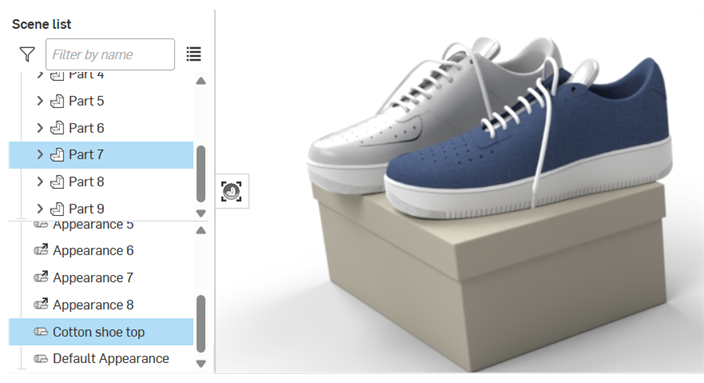Click the appearances list scroll-up arrow
Image resolution: width=704 pixels, height=383 pixels.
click(x=201, y=230)
